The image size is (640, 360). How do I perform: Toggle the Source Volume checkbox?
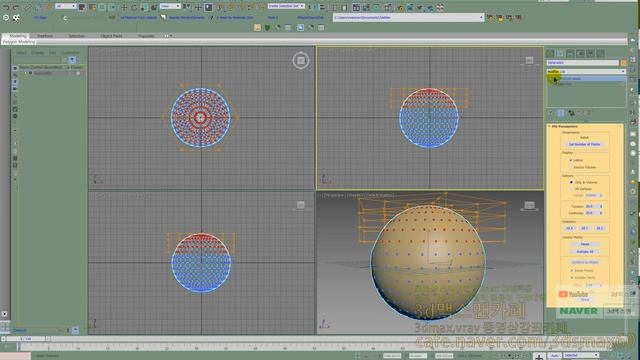(571, 167)
